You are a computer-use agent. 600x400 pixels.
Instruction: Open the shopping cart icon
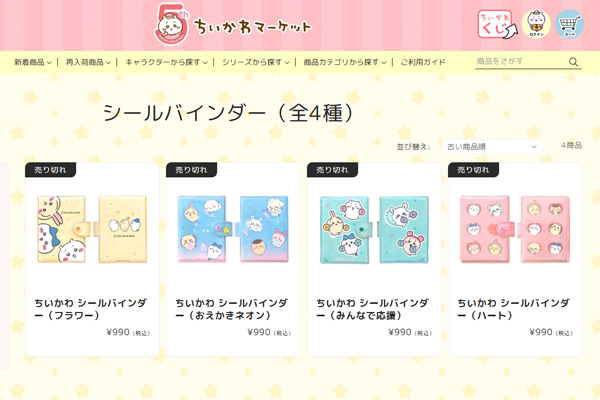[x=569, y=24]
